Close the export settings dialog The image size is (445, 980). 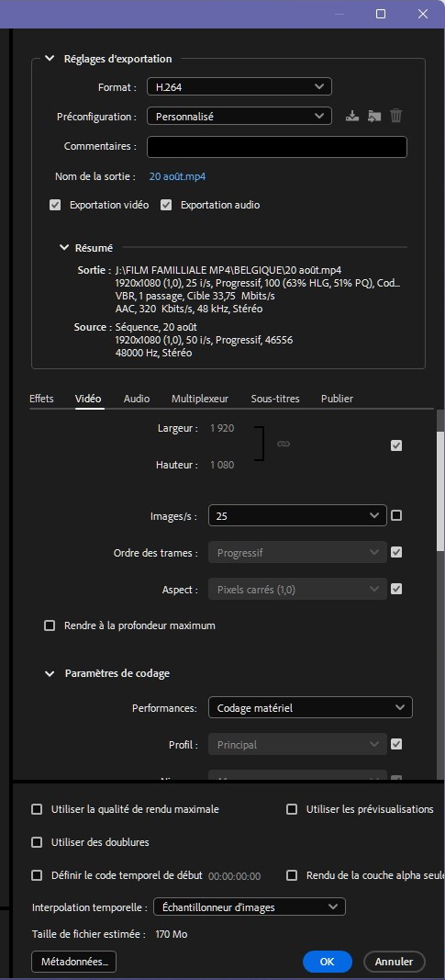coord(423,14)
